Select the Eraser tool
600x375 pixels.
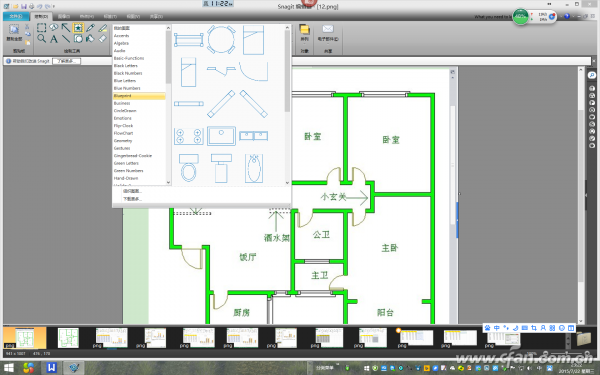click(x=103, y=39)
